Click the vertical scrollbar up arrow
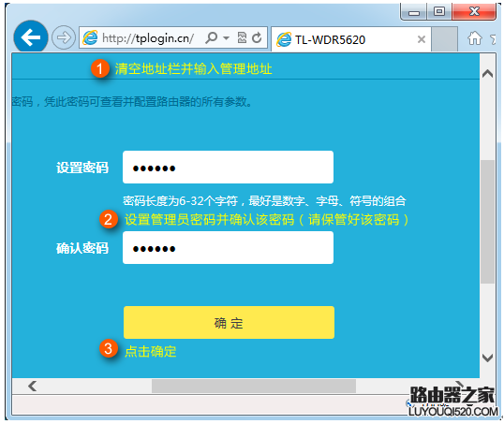This screenshot has width=504, height=424. coord(487,74)
